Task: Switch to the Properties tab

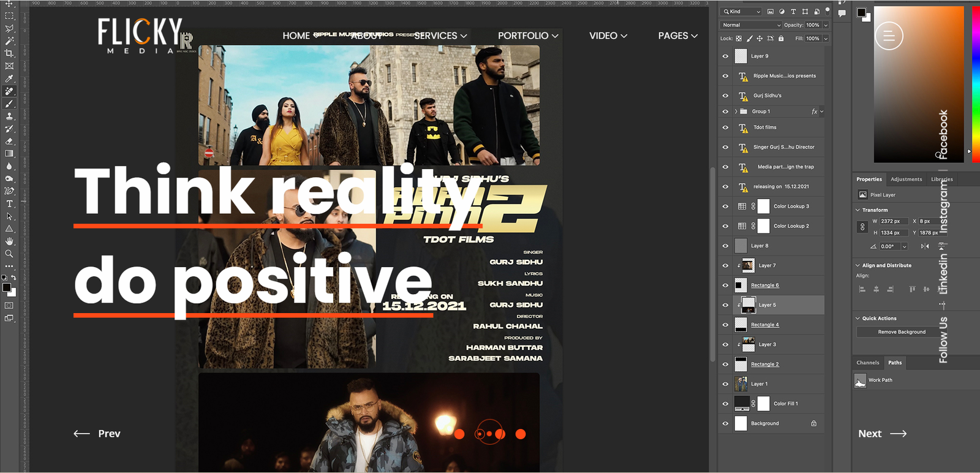Action: click(869, 180)
